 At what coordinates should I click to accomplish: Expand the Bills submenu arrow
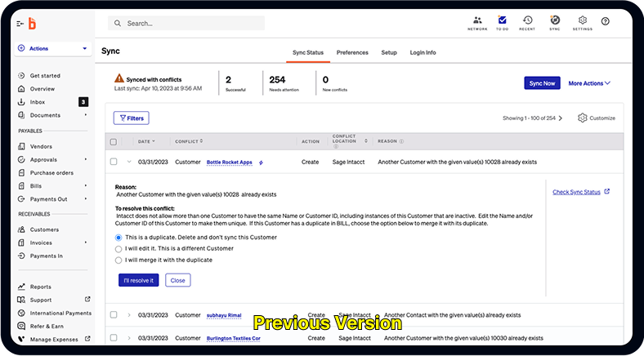[86, 185]
